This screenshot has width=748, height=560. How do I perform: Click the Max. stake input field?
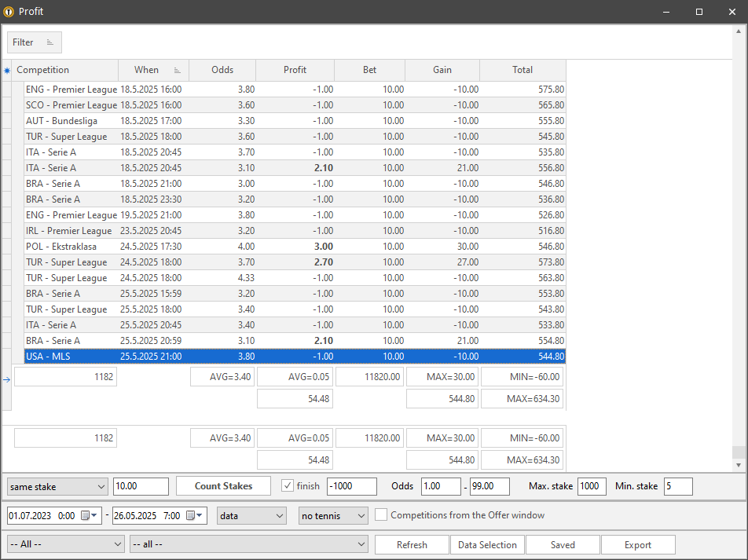pos(592,486)
